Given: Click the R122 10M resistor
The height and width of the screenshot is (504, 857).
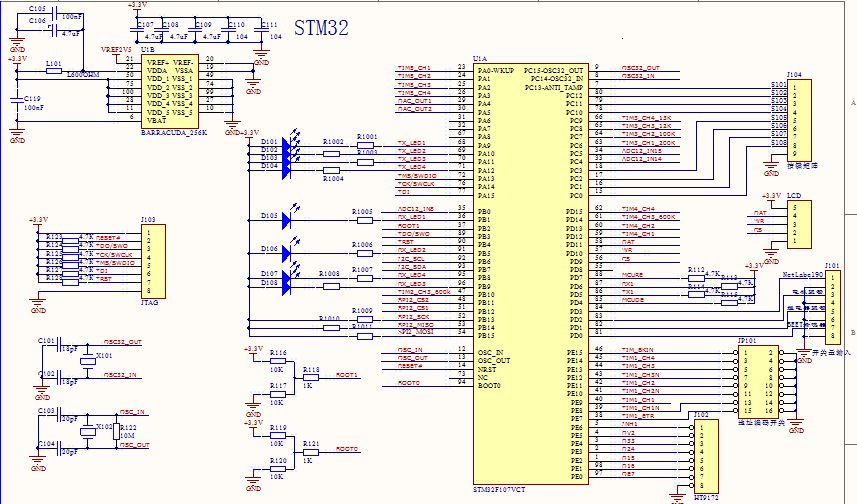Looking at the screenshot, I should (116, 432).
